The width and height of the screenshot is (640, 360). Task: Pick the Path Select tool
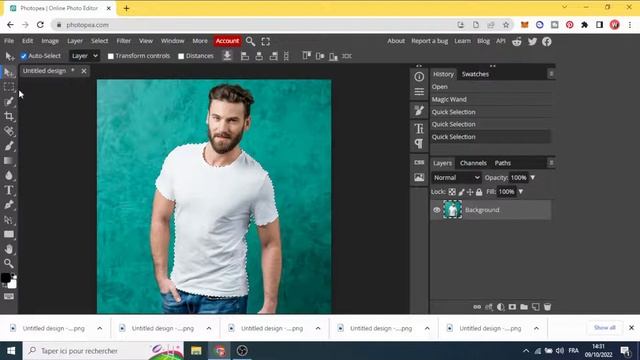click(x=9, y=220)
